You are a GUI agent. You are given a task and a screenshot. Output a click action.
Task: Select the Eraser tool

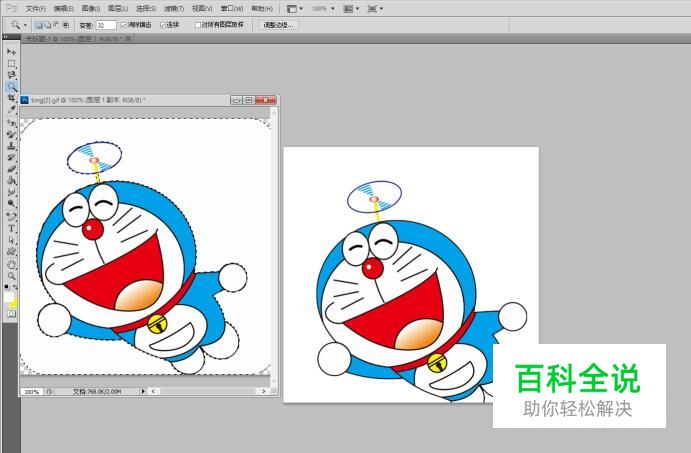coord(11,169)
